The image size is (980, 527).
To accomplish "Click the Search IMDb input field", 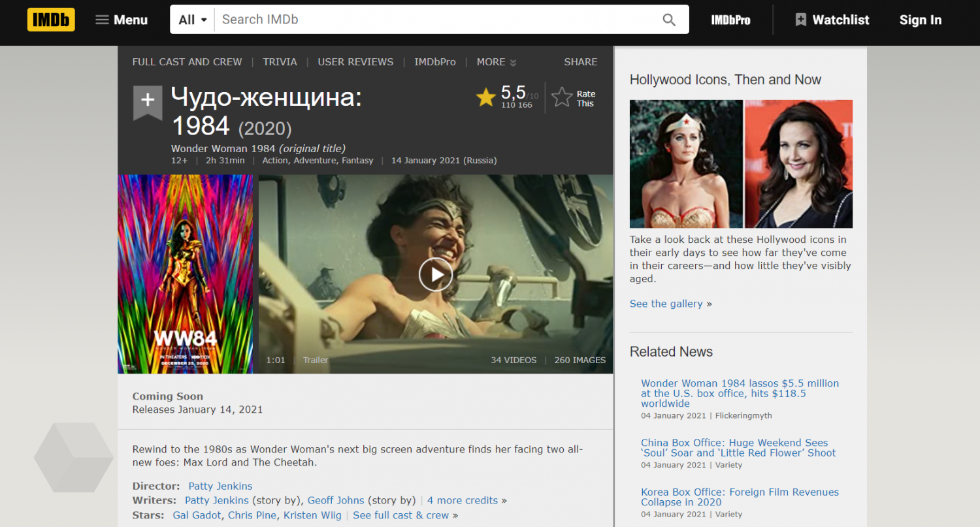I will coord(434,20).
